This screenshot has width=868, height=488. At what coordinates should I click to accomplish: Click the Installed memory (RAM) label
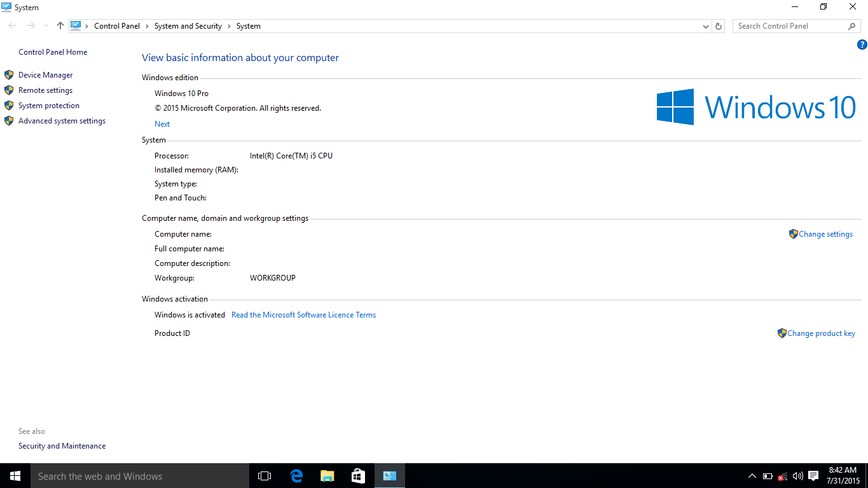point(196,170)
